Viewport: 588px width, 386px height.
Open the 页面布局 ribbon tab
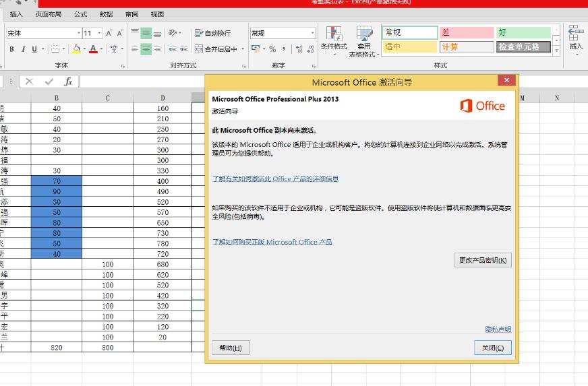[49, 14]
